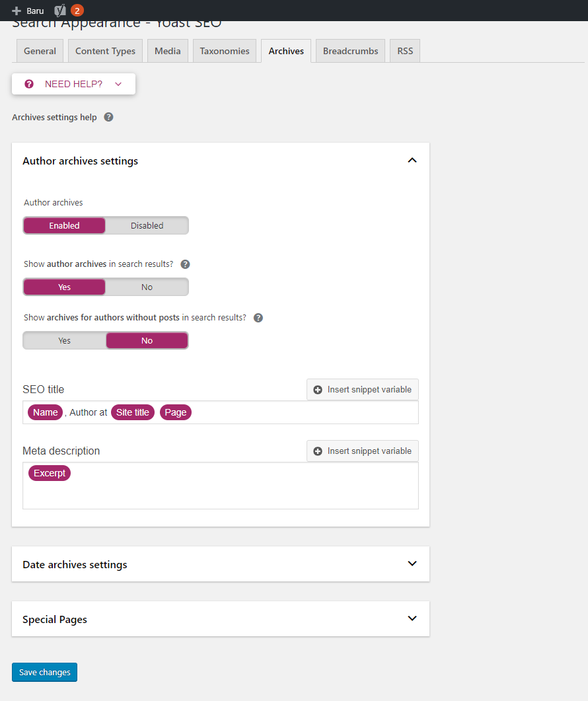588x701 pixels.
Task: Click Insert snippet variable for SEO title
Action: tap(363, 390)
